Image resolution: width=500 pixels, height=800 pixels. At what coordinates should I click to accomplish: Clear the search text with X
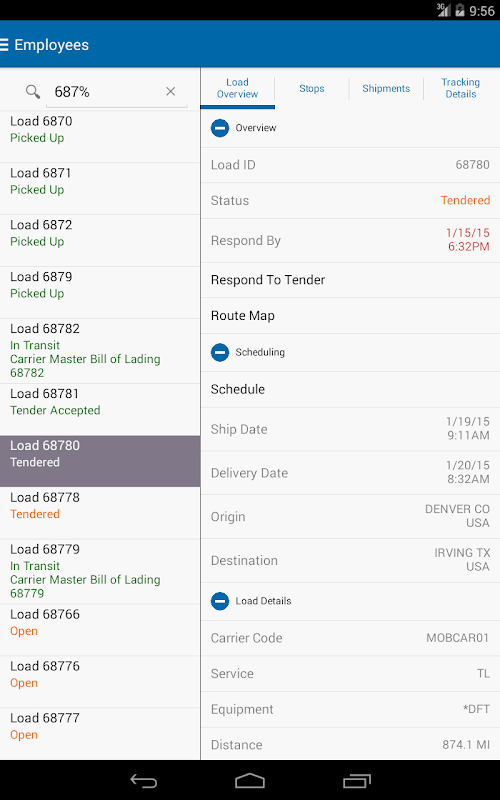[x=170, y=91]
